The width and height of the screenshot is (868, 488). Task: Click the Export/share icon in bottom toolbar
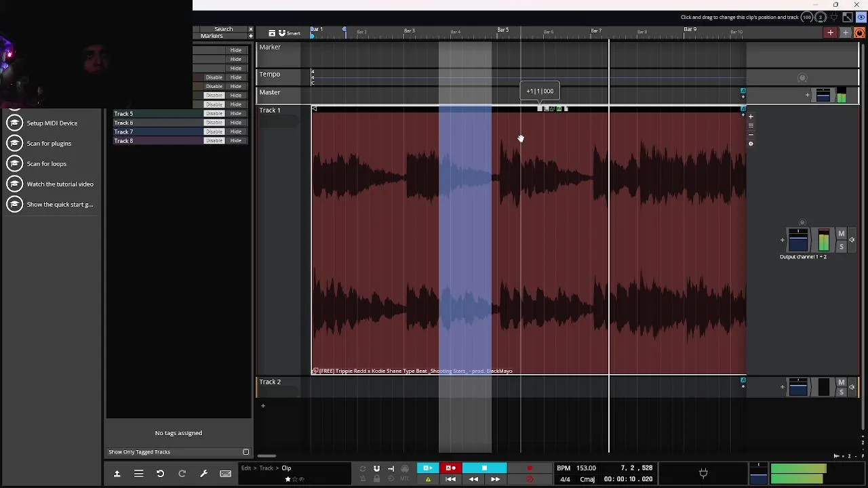coord(117,474)
